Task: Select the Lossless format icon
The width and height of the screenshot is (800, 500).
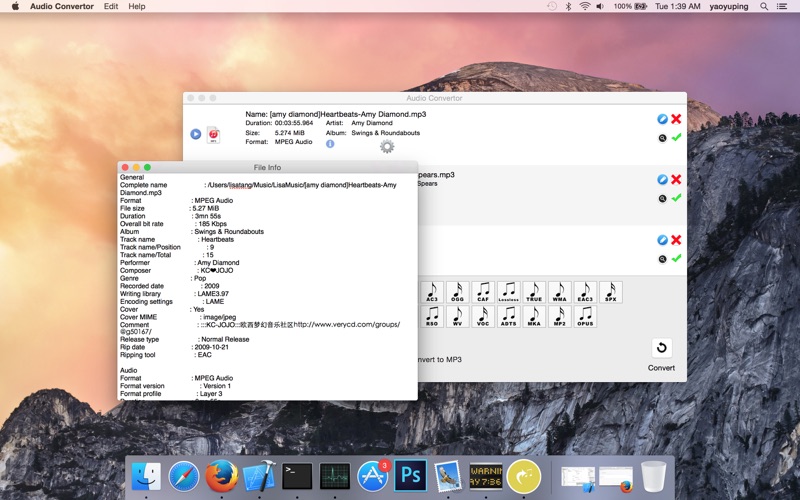Action: point(509,292)
